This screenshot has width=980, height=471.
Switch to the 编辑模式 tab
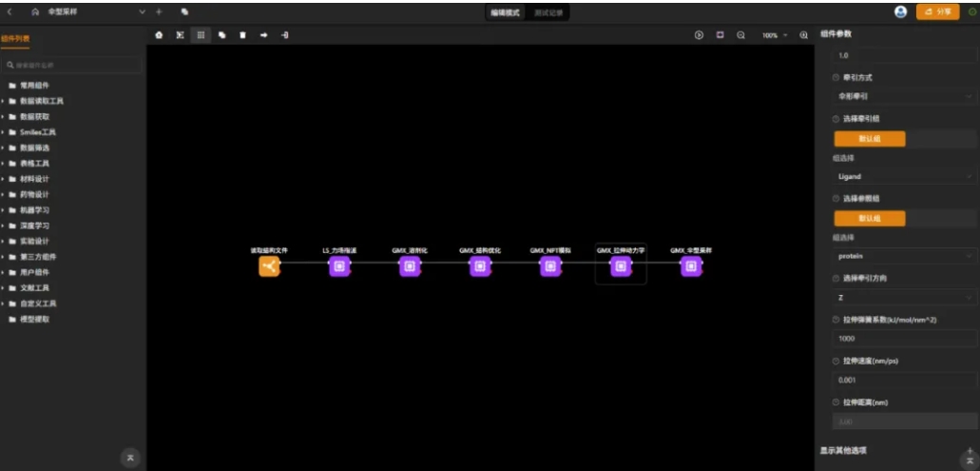pos(506,12)
